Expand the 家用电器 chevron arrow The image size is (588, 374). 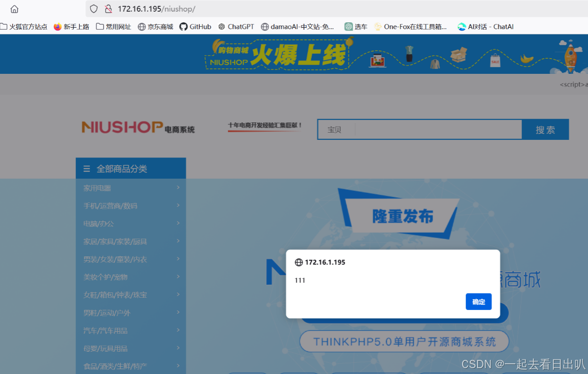point(178,187)
